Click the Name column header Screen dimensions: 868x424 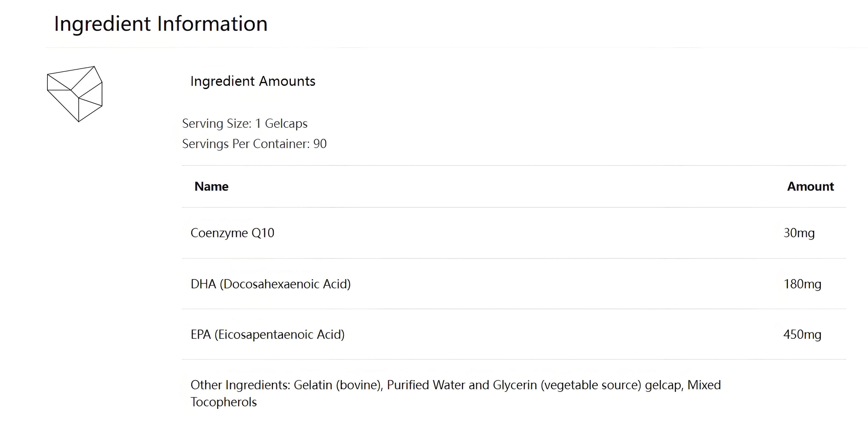[211, 186]
